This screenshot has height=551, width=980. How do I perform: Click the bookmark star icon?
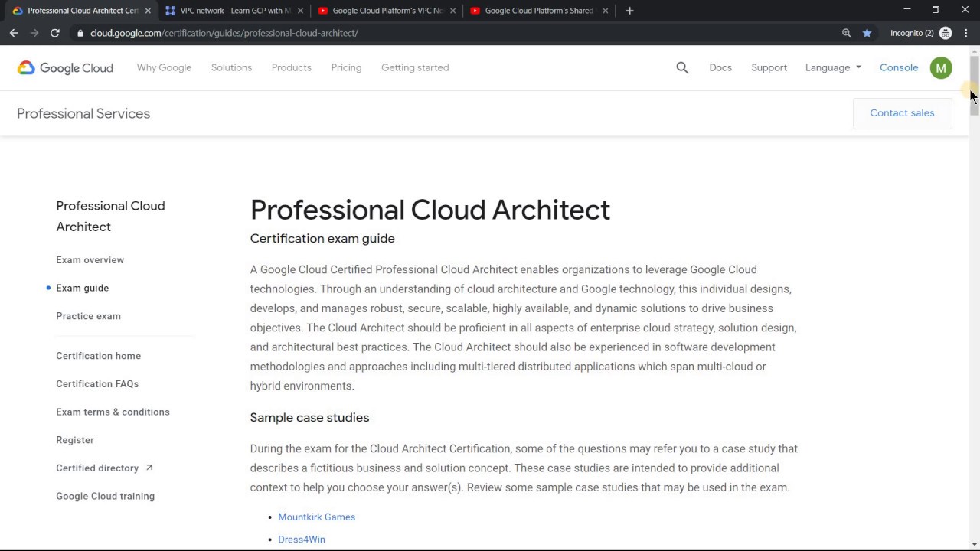867,33
